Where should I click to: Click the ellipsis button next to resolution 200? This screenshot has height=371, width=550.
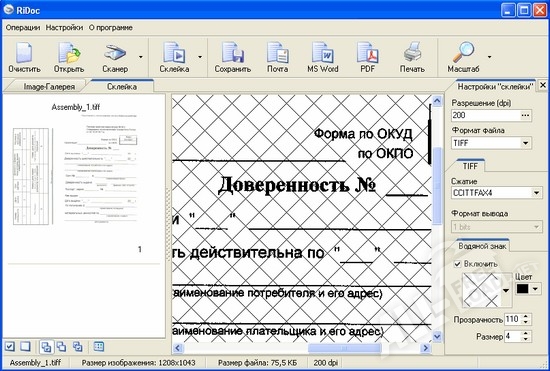tap(525, 115)
